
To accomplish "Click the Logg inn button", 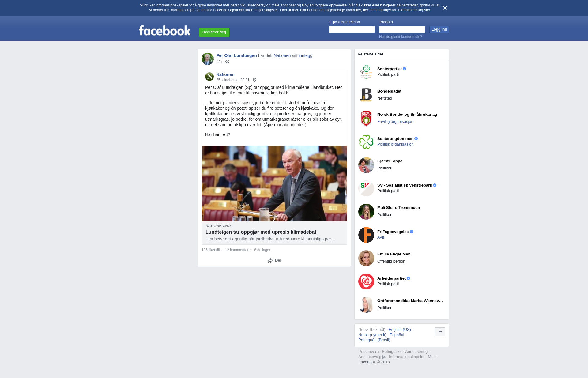I will pyautogui.click(x=439, y=30).
